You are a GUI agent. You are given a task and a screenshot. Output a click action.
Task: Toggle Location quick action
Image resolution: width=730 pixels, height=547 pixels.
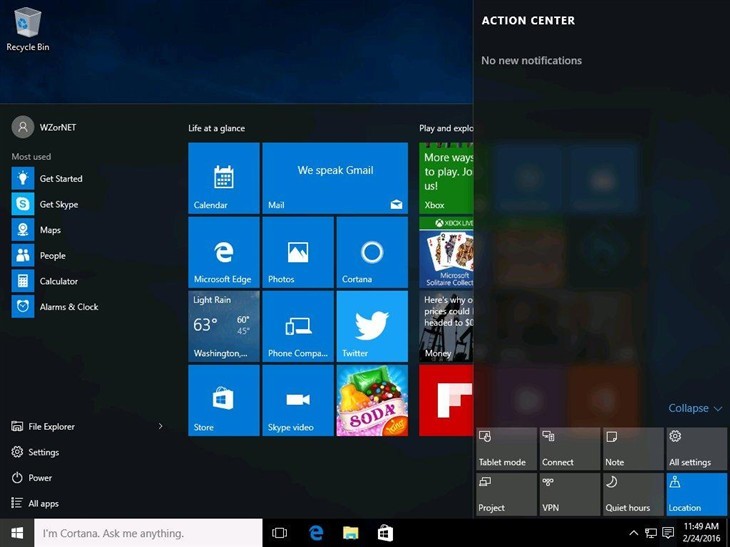pos(696,494)
